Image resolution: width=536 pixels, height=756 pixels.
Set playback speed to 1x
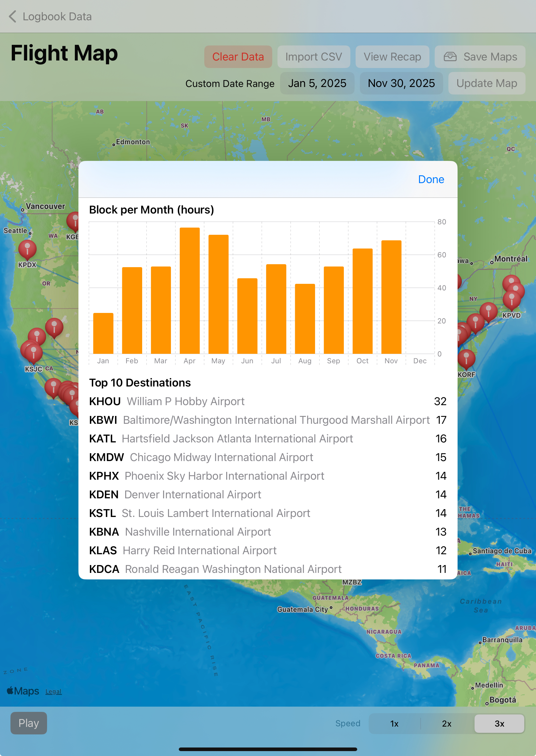(x=394, y=724)
